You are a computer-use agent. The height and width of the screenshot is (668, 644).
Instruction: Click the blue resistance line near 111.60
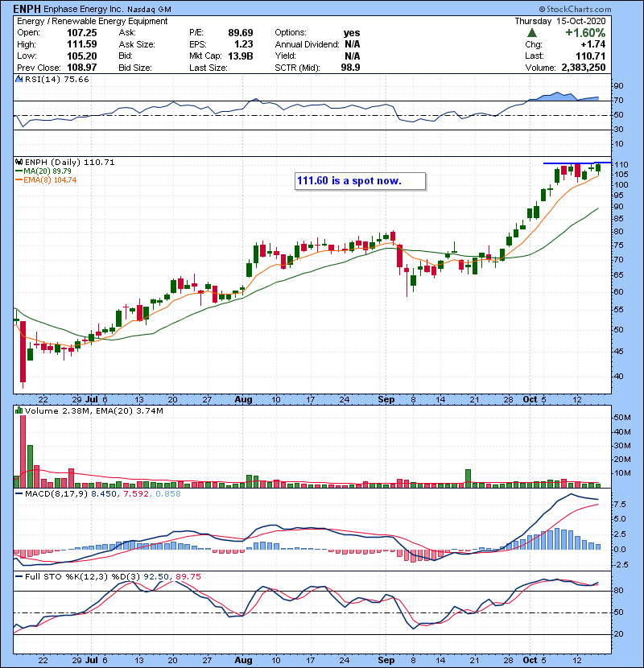click(x=577, y=163)
